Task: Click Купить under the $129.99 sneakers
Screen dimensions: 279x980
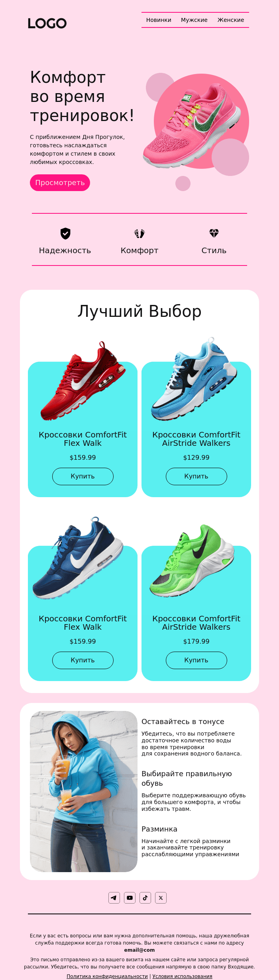Action: [x=196, y=476]
